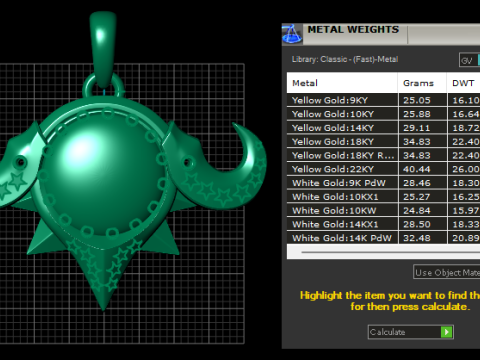
Task: Select the Metal column header
Action: 342,83
